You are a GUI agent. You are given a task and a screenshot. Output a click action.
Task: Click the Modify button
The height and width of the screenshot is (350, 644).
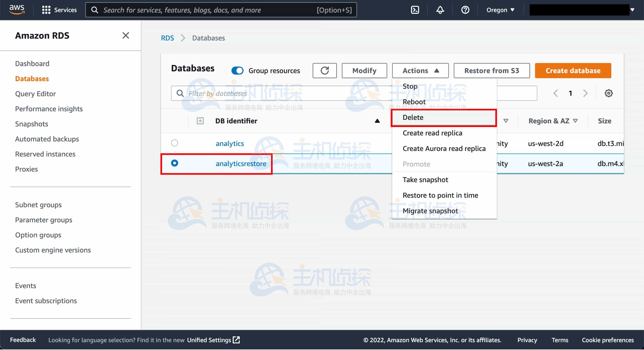(364, 70)
